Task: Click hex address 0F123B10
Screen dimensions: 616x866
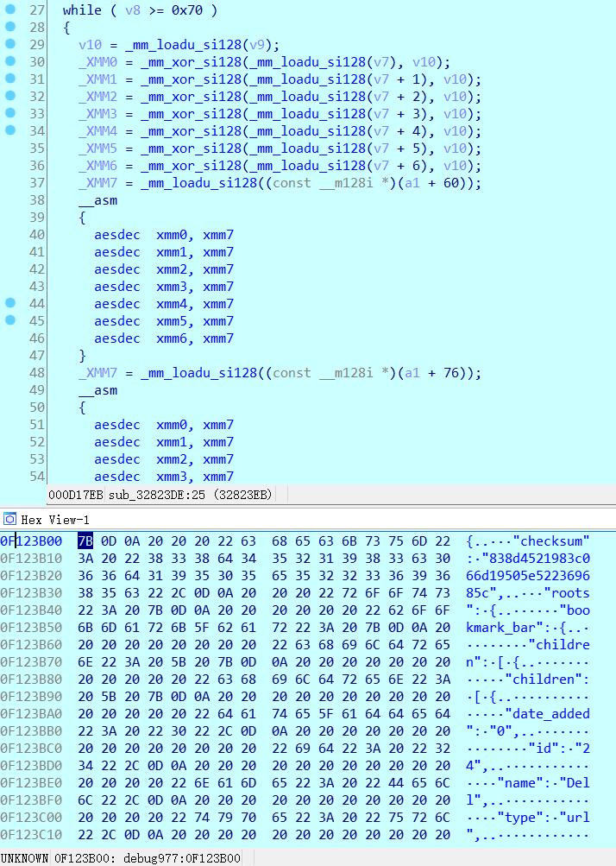Action: [31, 559]
